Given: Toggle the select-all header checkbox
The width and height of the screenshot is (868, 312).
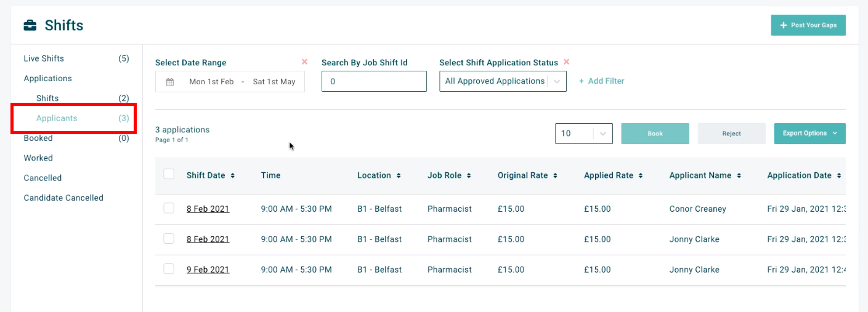Looking at the screenshot, I should tap(169, 175).
